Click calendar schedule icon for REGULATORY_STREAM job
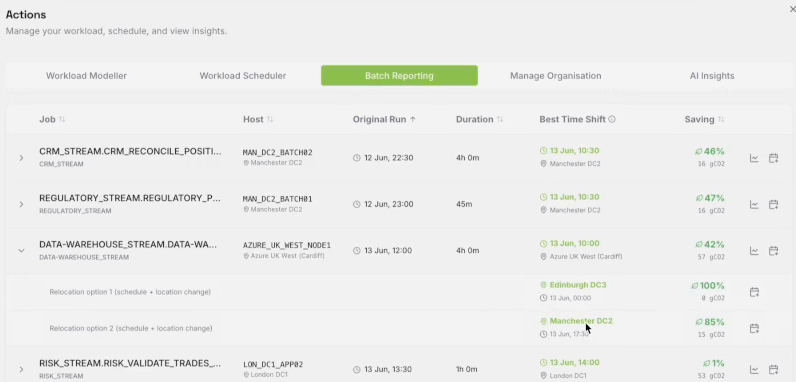 click(773, 204)
